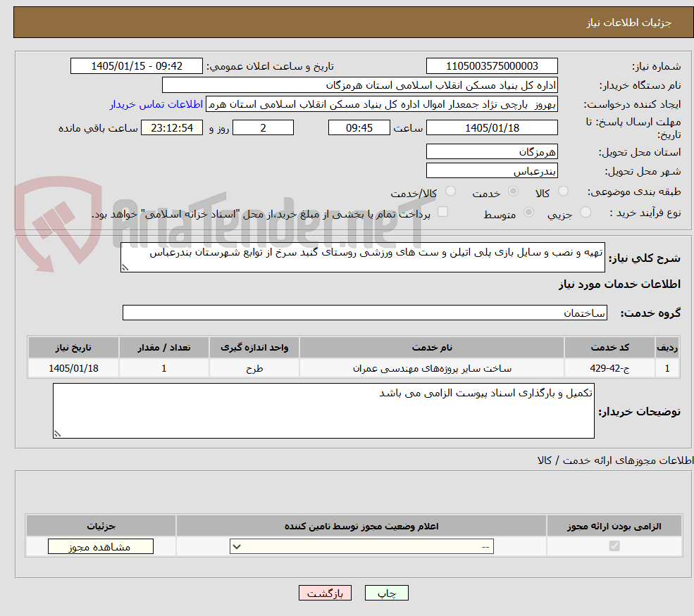Click the response deadline date 1405/01/18 field

pos(492,128)
